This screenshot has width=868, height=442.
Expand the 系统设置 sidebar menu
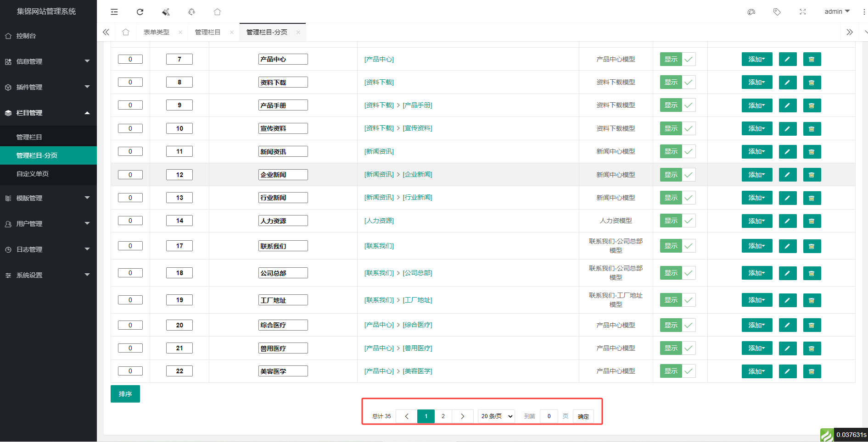coord(48,275)
